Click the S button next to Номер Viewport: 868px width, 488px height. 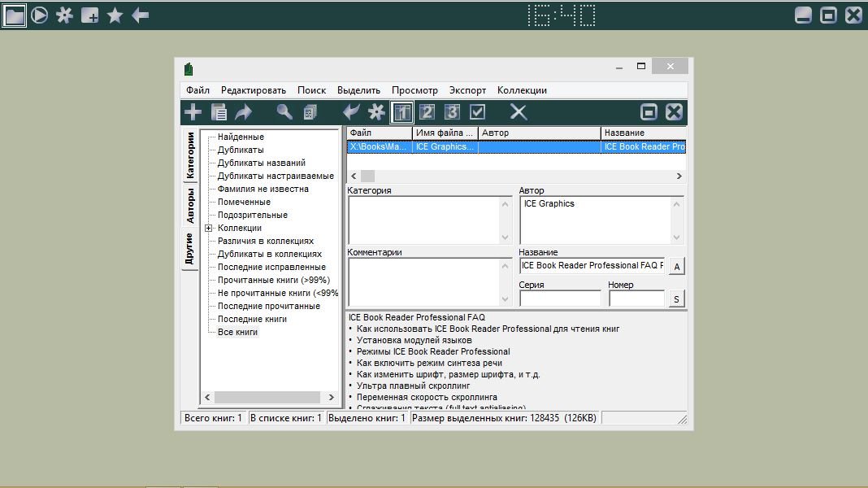click(x=676, y=299)
